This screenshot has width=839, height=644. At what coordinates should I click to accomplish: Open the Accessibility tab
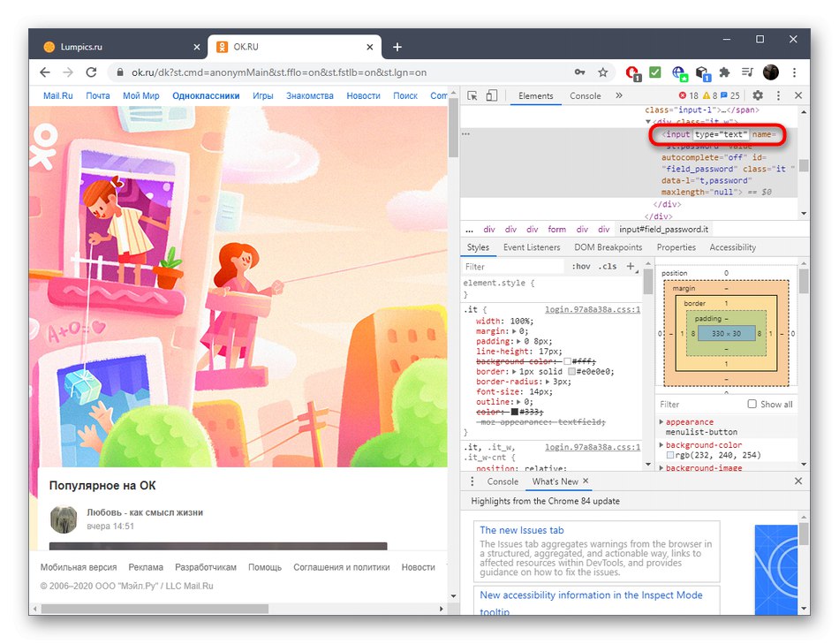(732, 247)
